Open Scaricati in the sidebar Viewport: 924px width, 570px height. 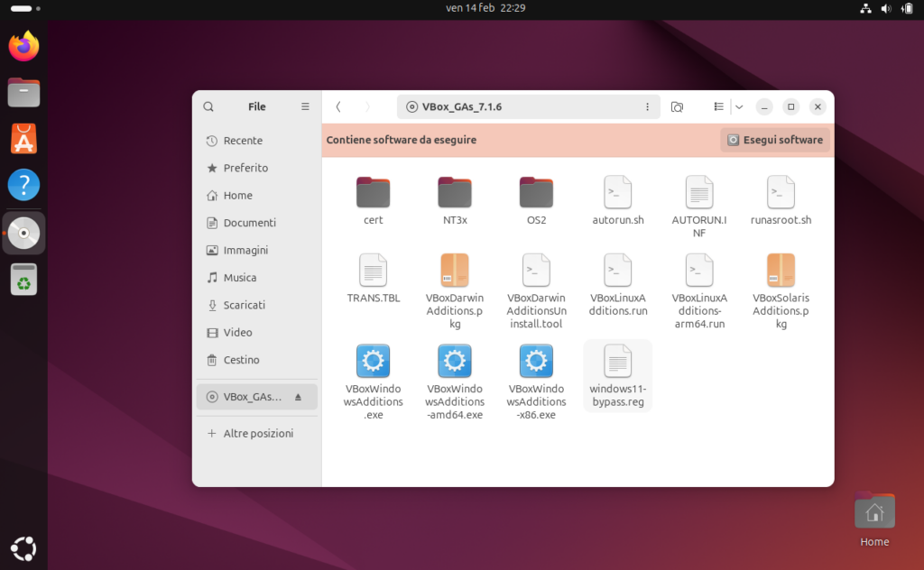257,305
